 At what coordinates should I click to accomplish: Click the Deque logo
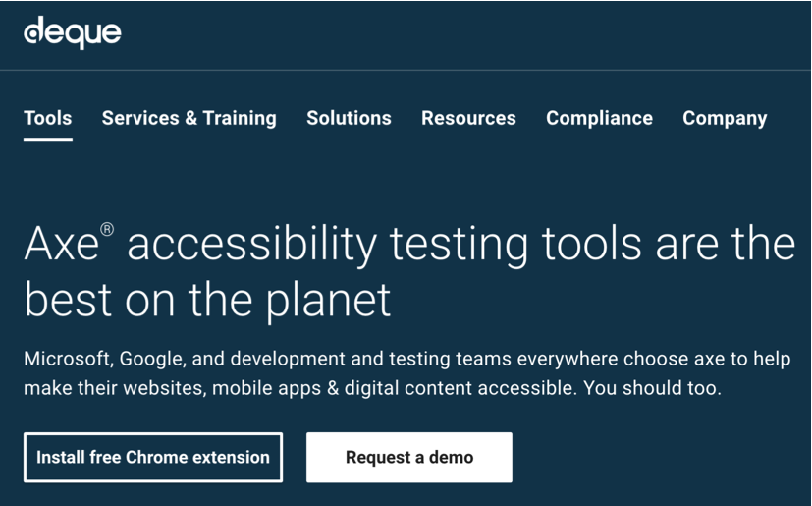pos(73,32)
